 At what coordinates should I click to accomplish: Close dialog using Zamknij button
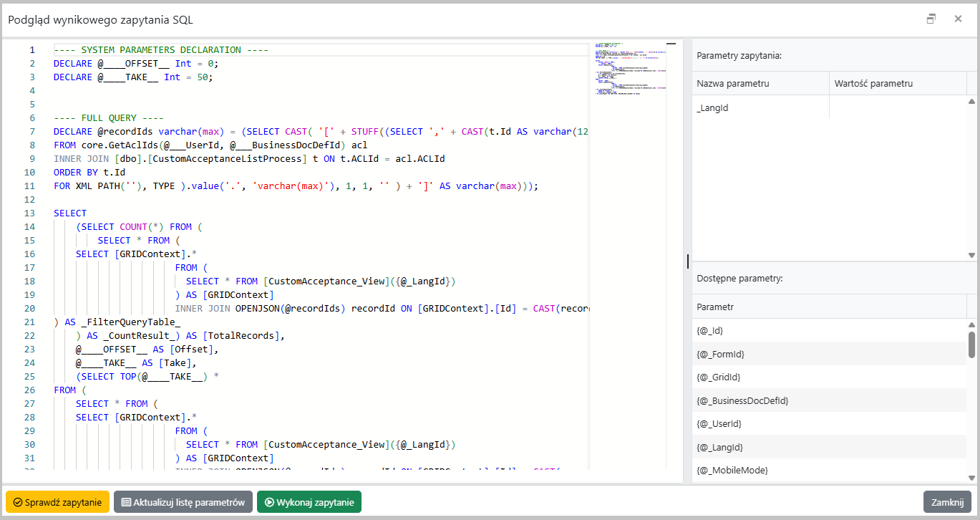point(947,502)
